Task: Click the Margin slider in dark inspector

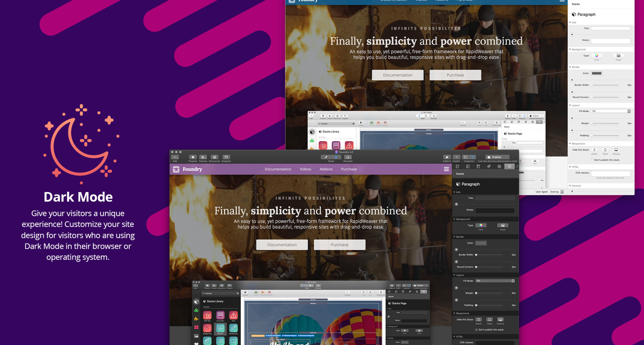Action: [490, 293]
